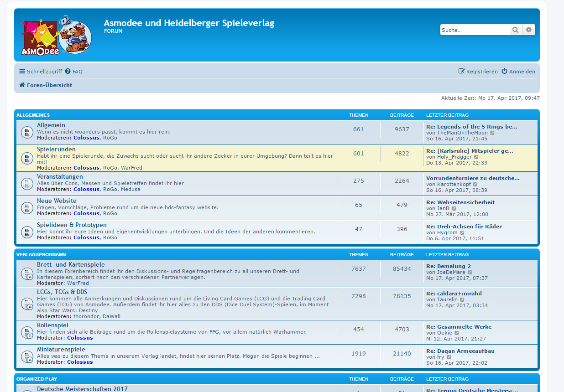Screen dimensions: 564x392
Task: Open post 'Vorrundenturniere zu deutsche…'
Action: [x=473, y=178]
